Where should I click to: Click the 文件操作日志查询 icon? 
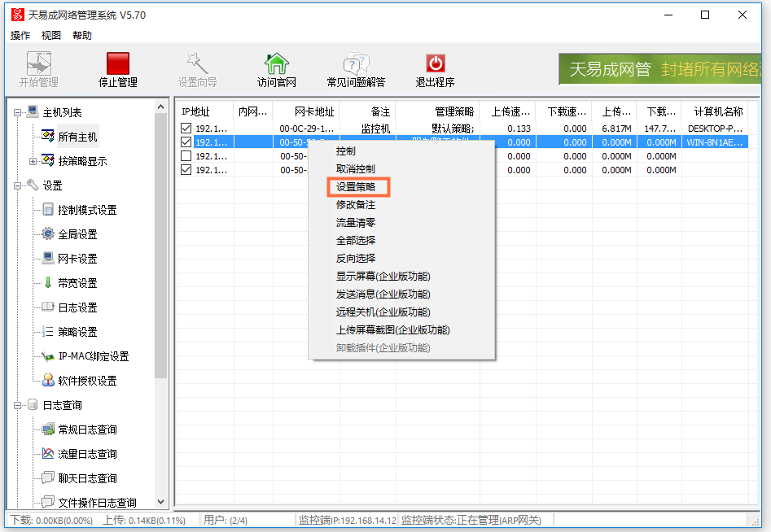48,502
